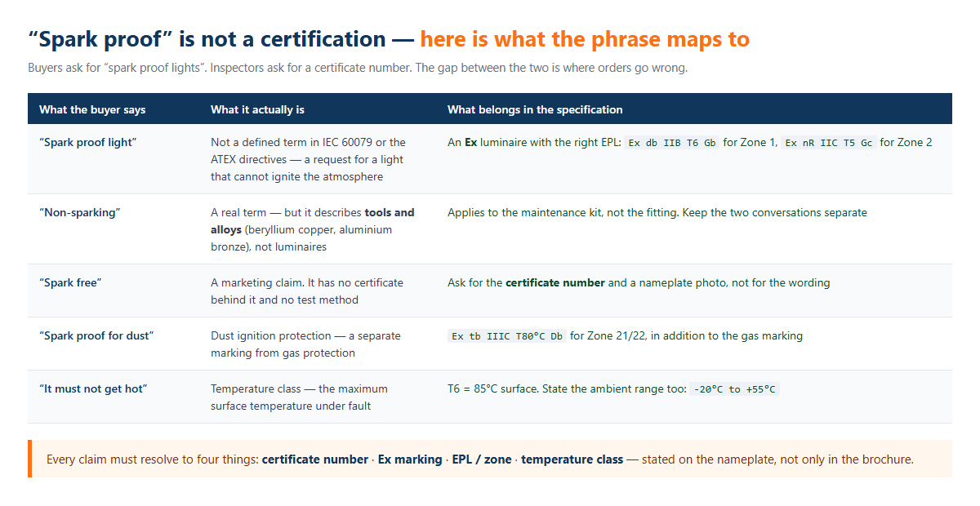Select the “Spark proof light” row label

(x=88, y=142)
